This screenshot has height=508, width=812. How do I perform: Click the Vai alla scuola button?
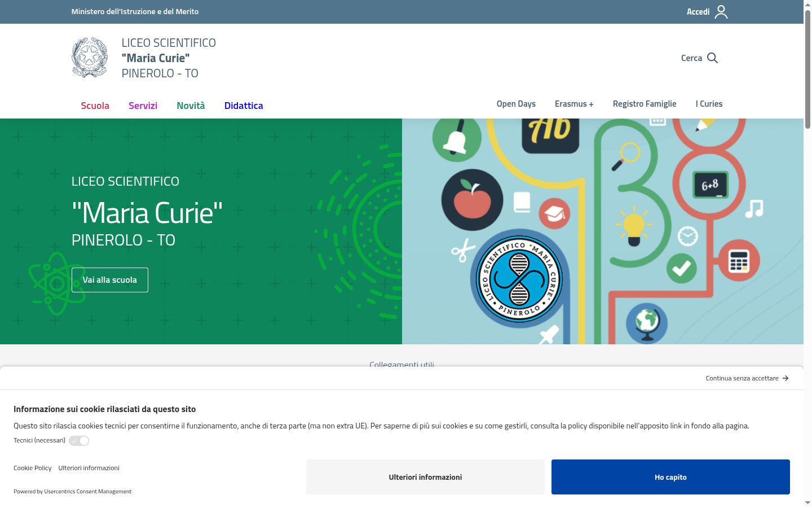coord(110,280)
